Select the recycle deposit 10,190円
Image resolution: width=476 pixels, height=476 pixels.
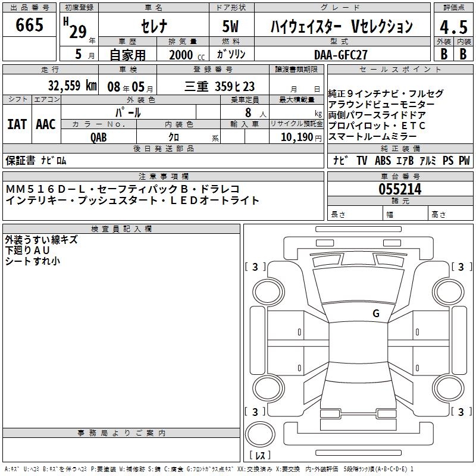point(301,137)
